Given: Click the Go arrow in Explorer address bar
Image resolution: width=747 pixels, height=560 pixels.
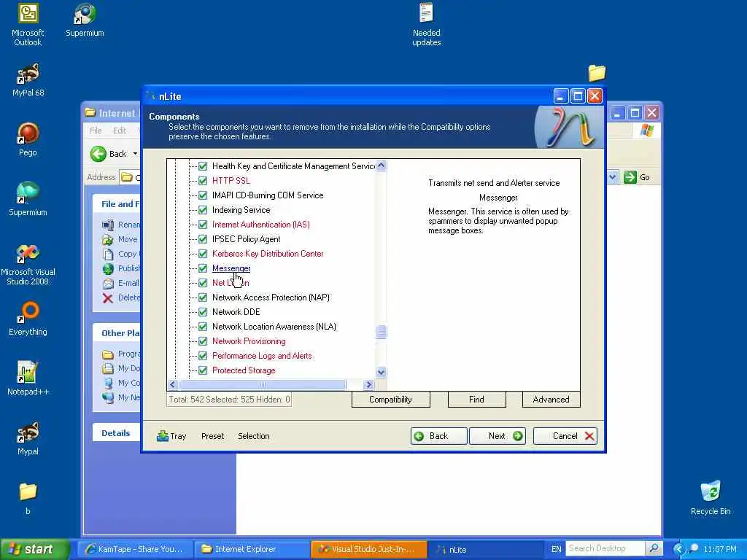Looking at the screenshot, I should coord(630,177).
